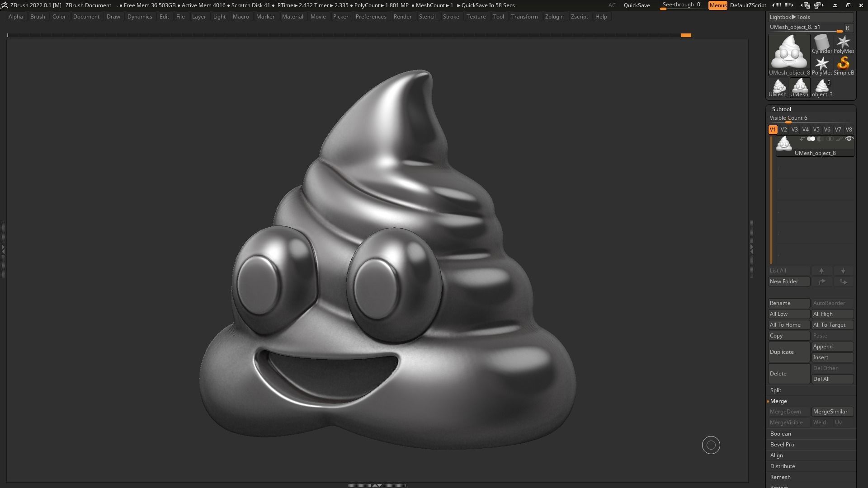The height and width of the screenshot is (488, 868).
Task: Click the circular cursor indicator in canvas
Action: (711, 445)
